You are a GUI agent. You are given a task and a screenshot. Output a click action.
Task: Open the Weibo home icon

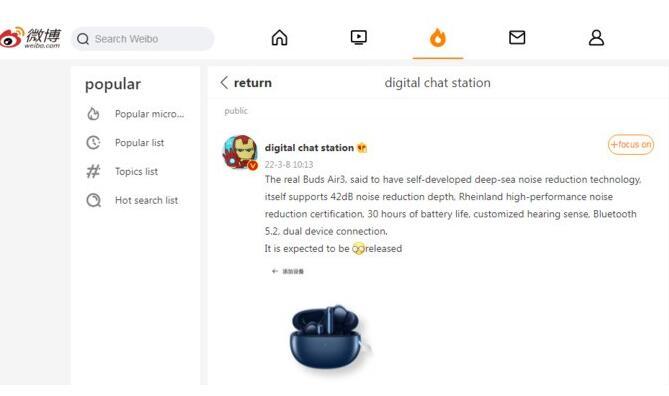[x=279, y=38]
